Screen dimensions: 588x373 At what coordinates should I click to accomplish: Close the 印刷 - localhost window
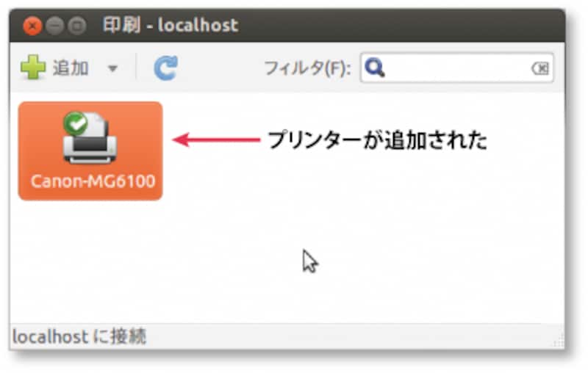(32, 26)
